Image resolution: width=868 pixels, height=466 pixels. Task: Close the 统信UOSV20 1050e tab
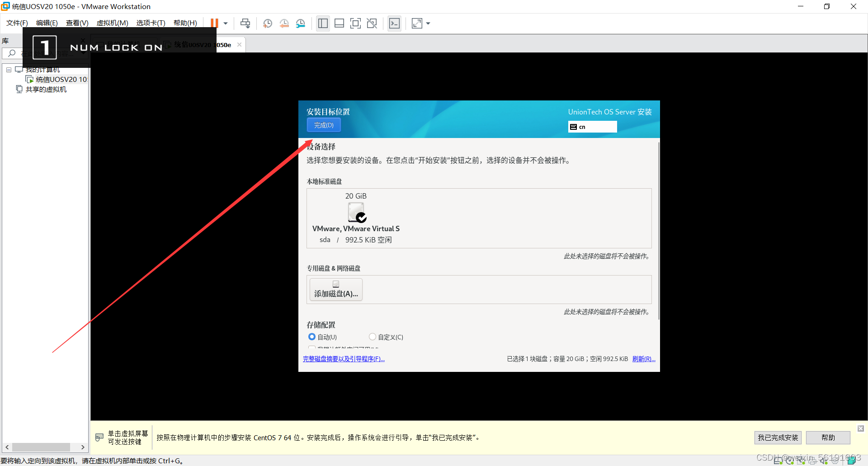point(239,44)
